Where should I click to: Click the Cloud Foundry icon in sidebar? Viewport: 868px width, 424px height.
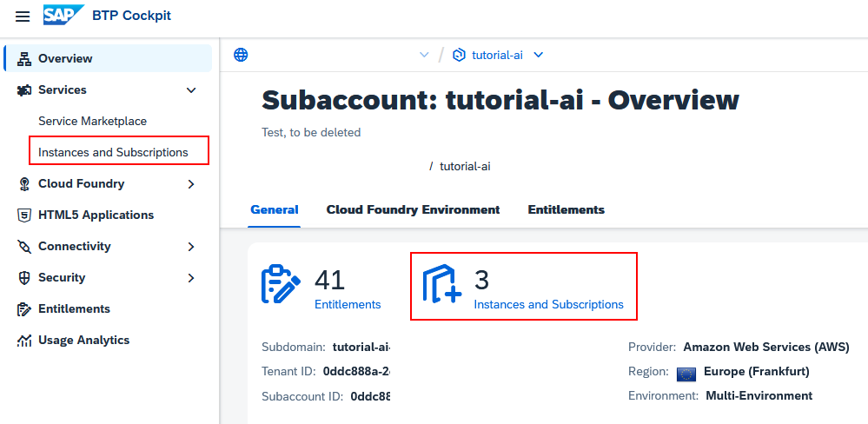[x=24, y=184]
